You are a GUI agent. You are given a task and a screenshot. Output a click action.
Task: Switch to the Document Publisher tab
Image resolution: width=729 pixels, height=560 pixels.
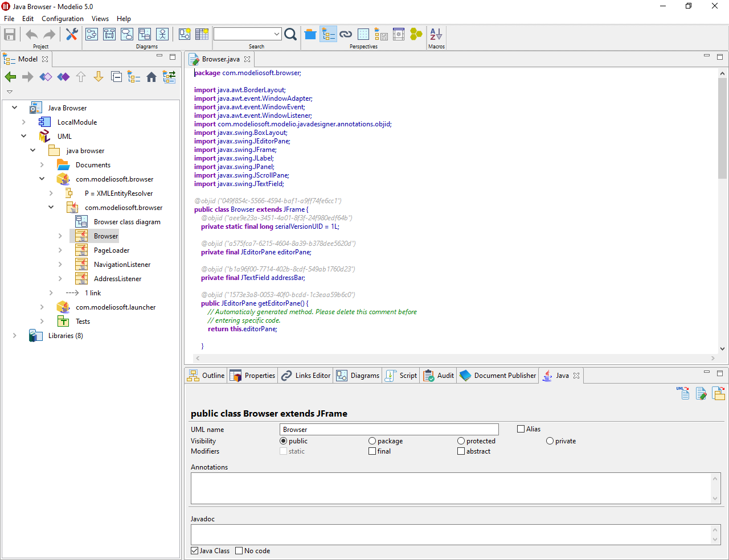(x=498, y=376)
